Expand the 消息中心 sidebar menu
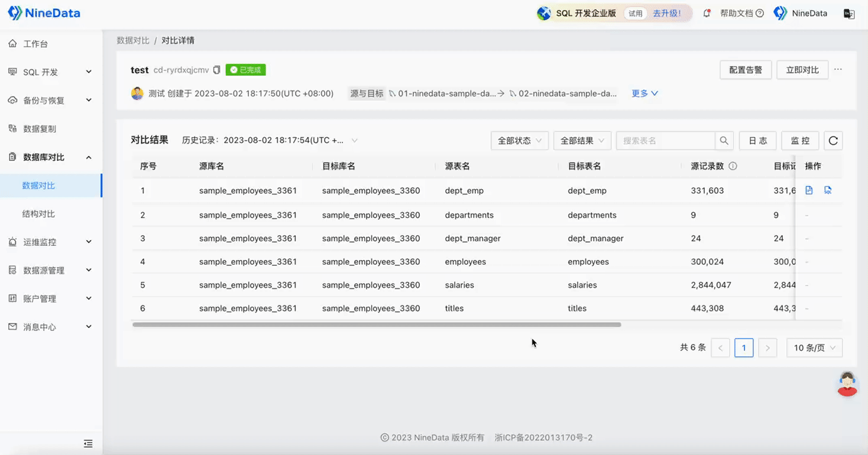 [x=50, y=327]
